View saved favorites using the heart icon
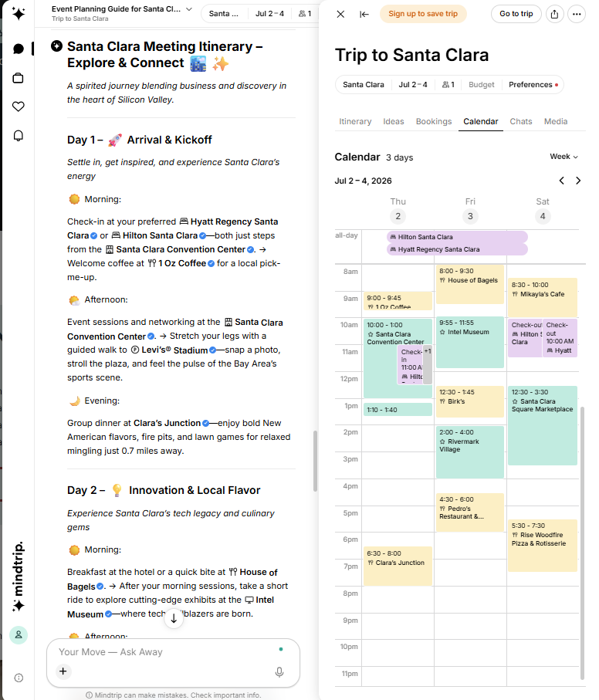 pyautogui.click(x=18, y=107)
